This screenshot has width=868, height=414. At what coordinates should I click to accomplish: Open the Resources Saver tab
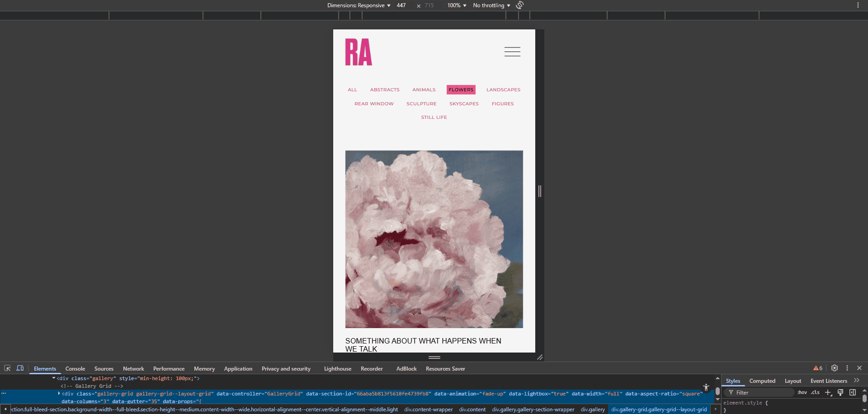(x=445, y=369)
